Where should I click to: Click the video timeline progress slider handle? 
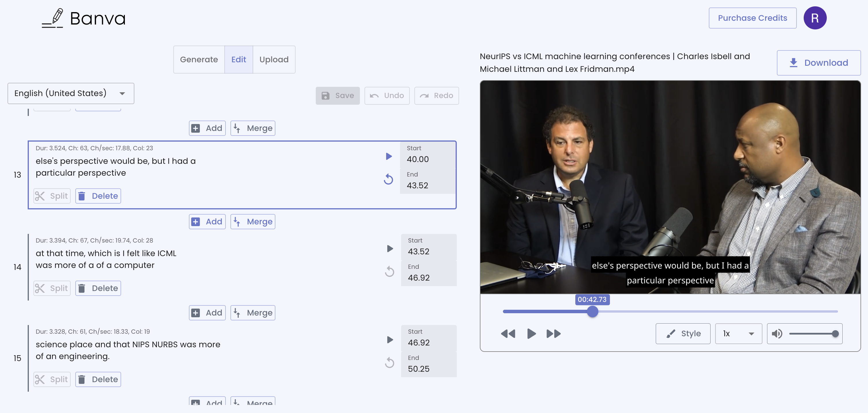pyautogui.click(x=592, y=311)
